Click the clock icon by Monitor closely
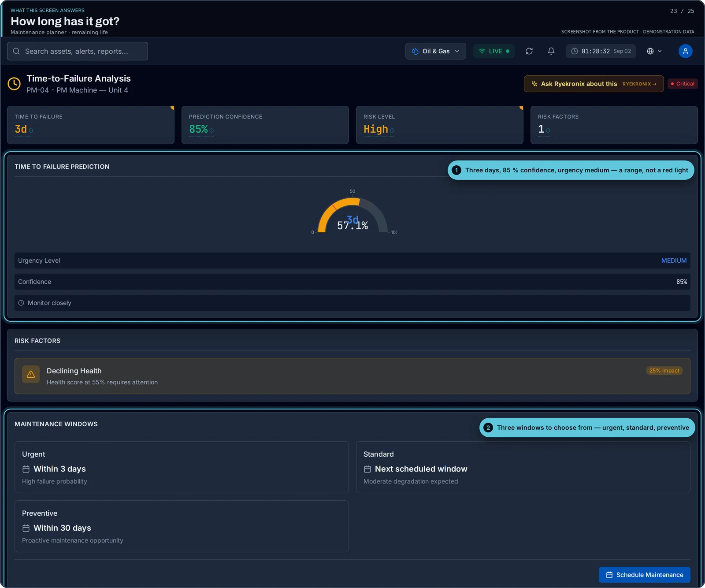Image resolution: width=705 pixels, height=588 pixels. tap(21, 303)
